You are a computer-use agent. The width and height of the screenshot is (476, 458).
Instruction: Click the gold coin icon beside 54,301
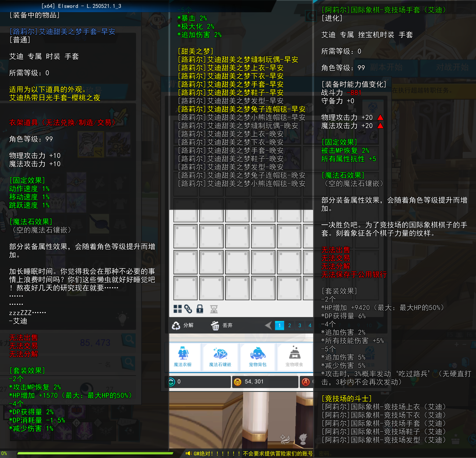point(237,382)
